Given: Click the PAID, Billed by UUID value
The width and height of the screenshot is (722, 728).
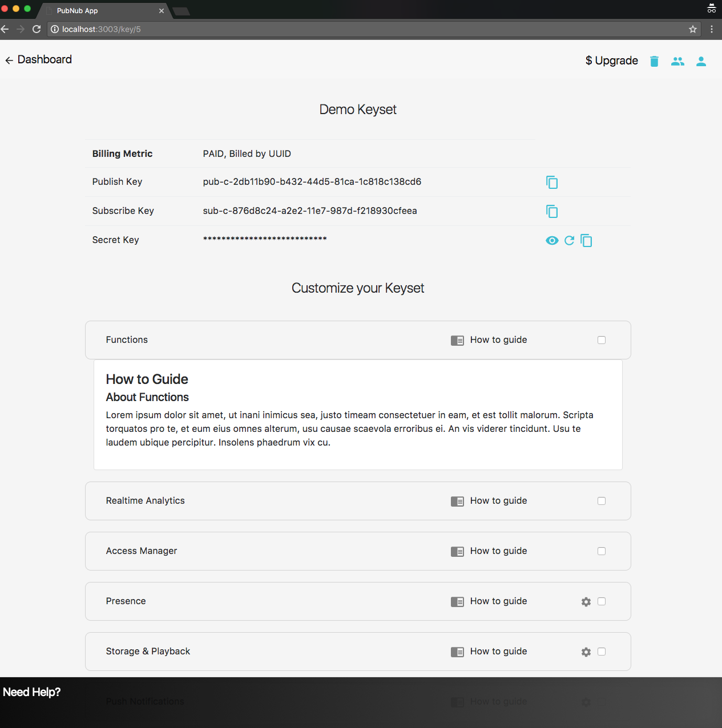Looking at the screenshot, I should (x=247, y=154).
